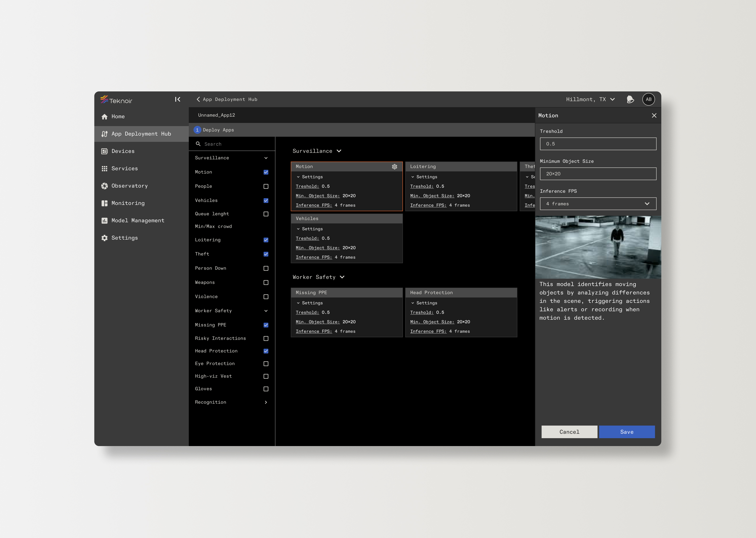Image resolution: width=756 pixels, height=538 pixels.
Task: Click the motion preview thumbnail
Action: click(x=598, y=247)
